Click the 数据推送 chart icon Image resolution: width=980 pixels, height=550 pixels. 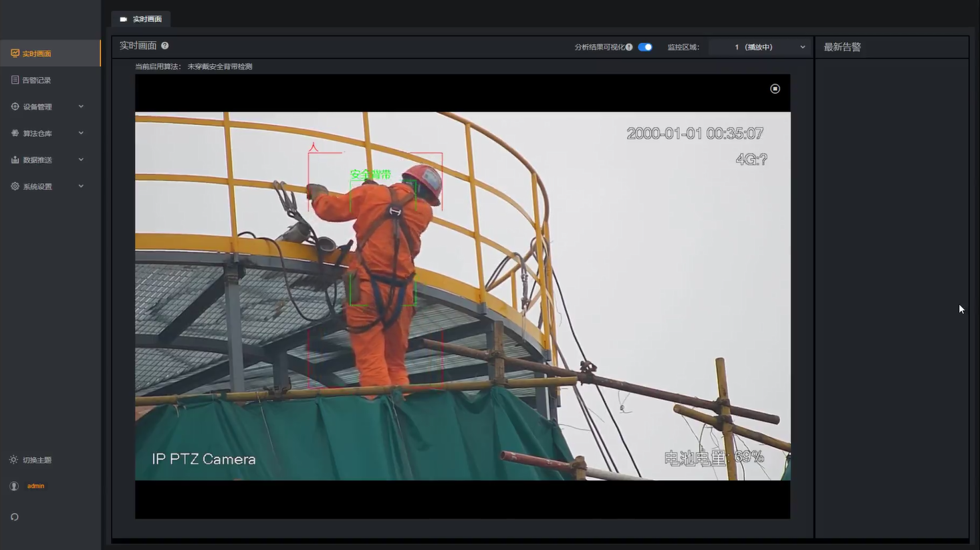[x=15, y=160]
